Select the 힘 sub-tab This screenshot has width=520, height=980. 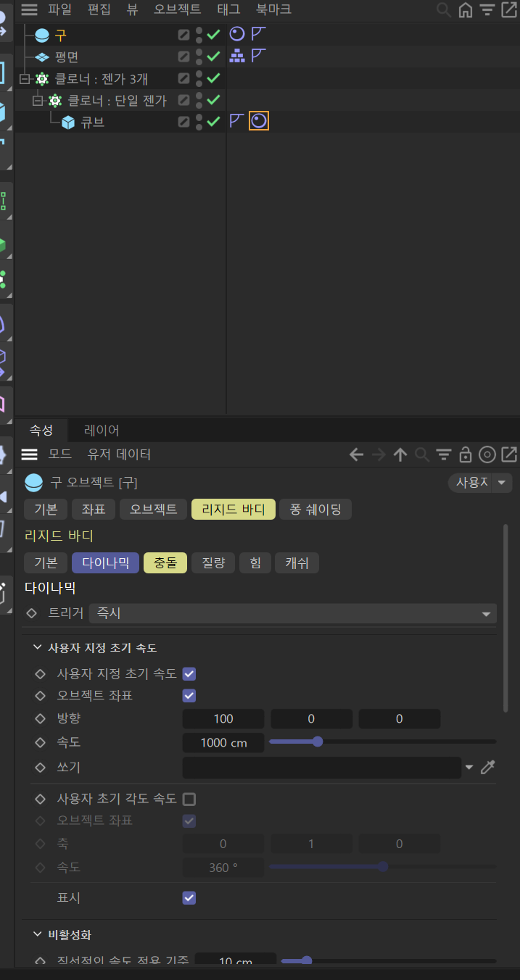pyautogui.click(x=255, y=563)
